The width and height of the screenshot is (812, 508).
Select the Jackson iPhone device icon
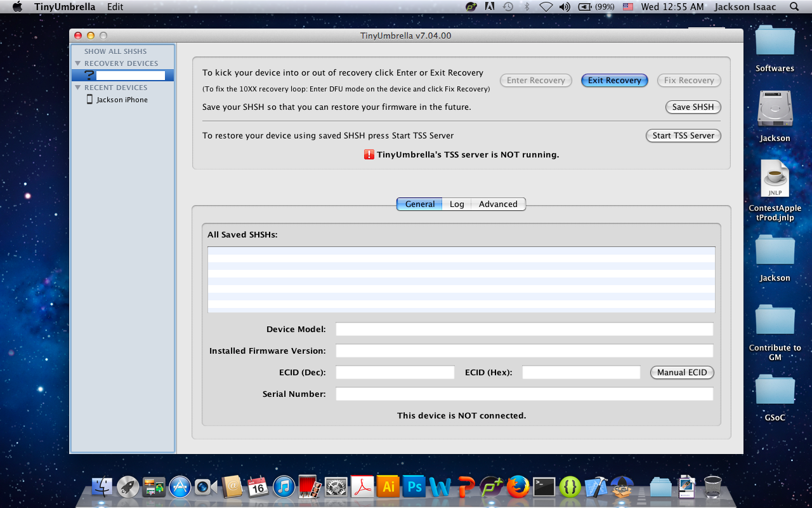pos(89,100)
